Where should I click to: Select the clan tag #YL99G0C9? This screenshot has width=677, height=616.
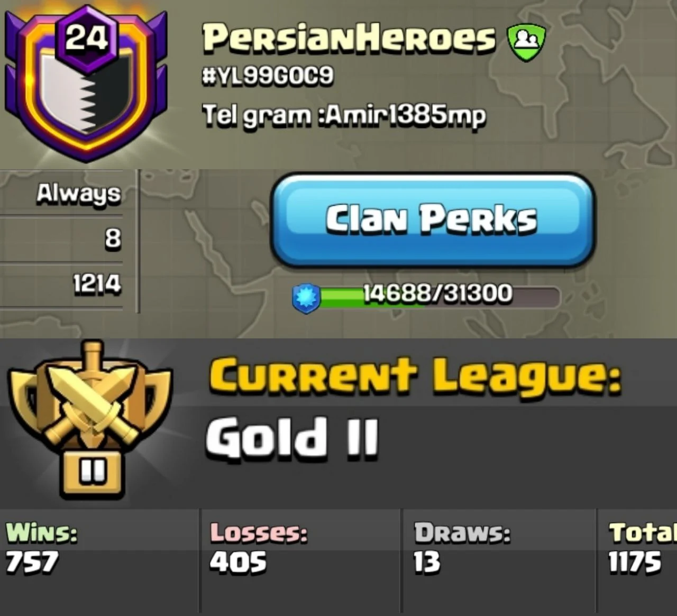click(x=268, y=76)
